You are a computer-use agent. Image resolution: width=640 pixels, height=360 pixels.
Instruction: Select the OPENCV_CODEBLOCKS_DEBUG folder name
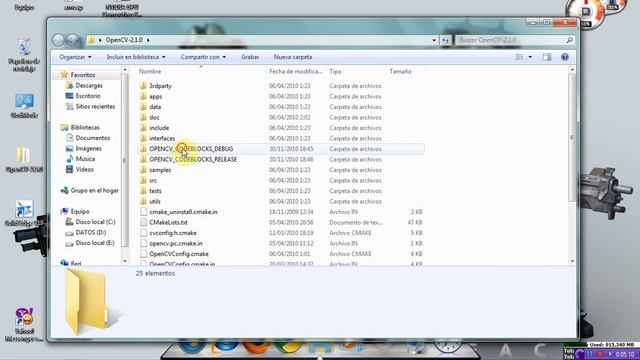point(191,149)
